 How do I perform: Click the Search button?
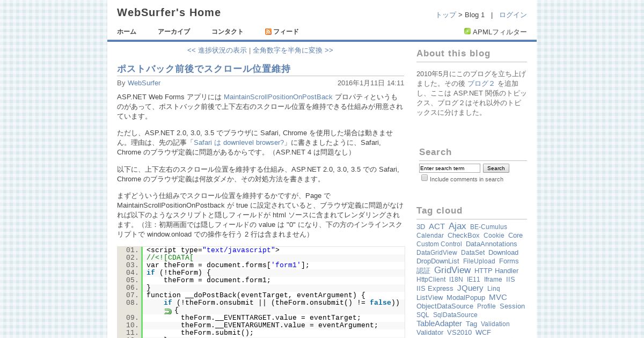click(496, 168)
